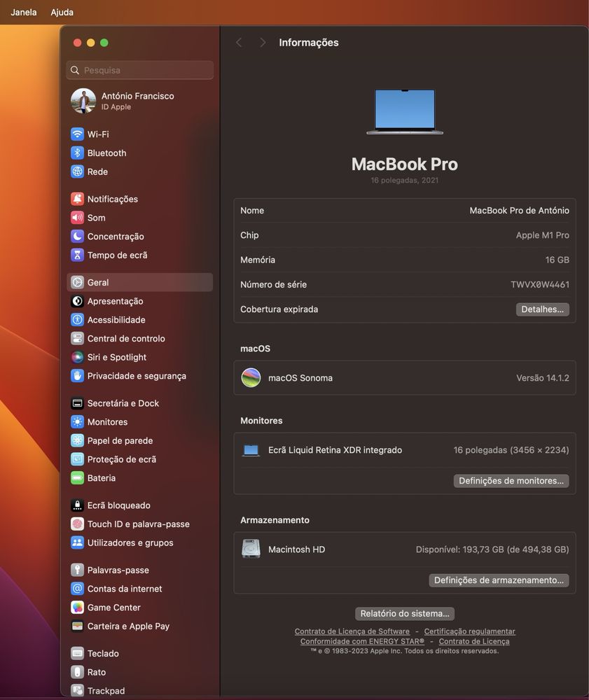Select Papel de parede icon

click(x=77, y=440)
